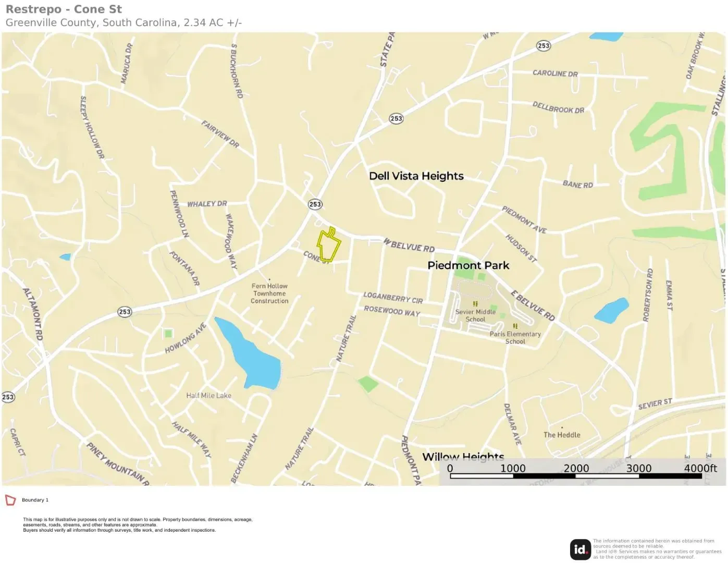Image resolution: width=728 pixels, height=563 pixels.
Task: Click the Sleepy Hollow Dr label
Action: pyautogui.click(x=92, y=128)
